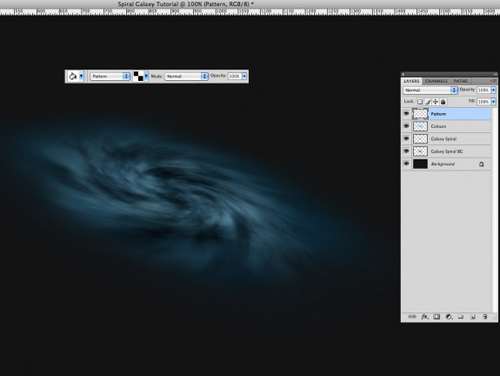Screen dimensions: 500x376
Task: Click the Galaxy Spiral layer thumbnail
Action: click(x=420, y=139)
